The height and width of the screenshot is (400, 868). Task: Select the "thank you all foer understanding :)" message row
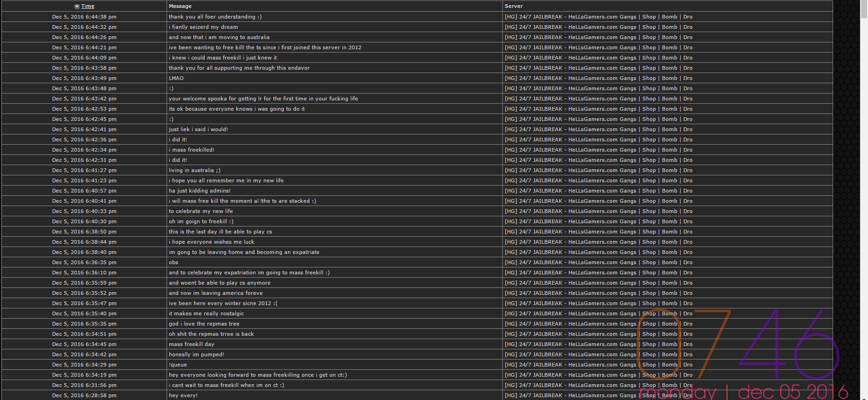tap(417, 17)
